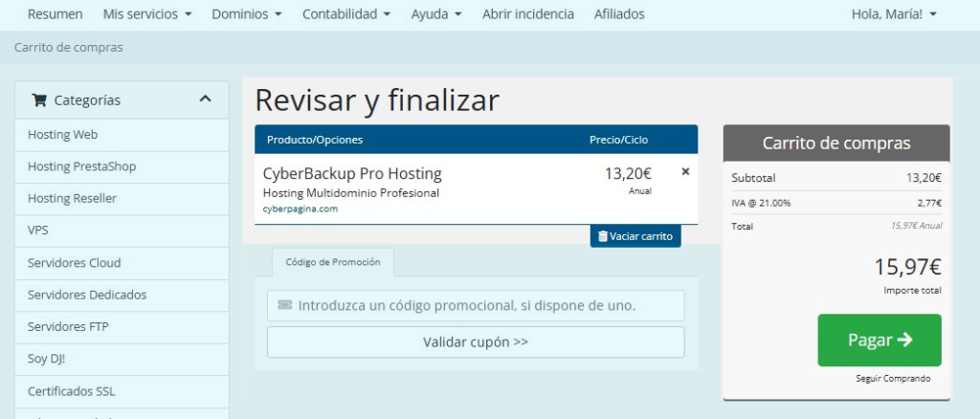980x419 pixels.
Task: Open the VPS category
Action: point(122,231)
